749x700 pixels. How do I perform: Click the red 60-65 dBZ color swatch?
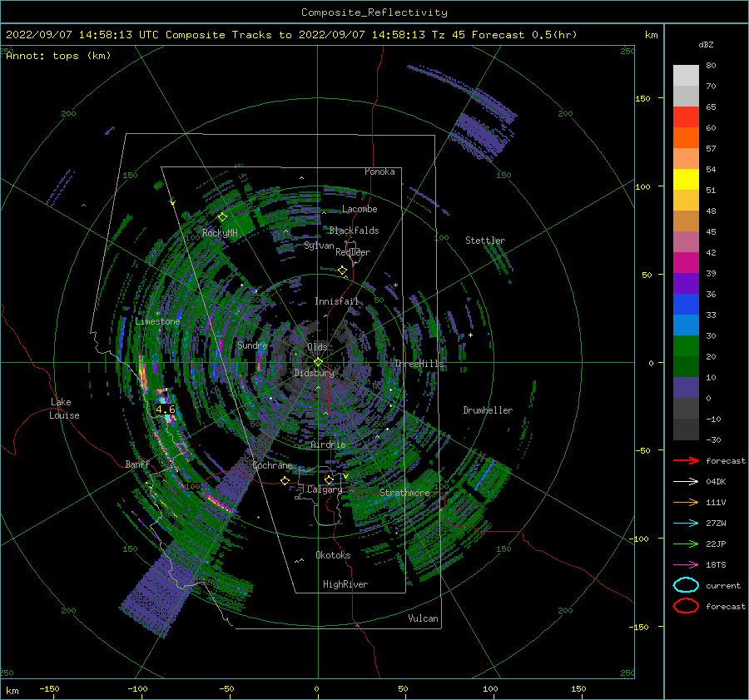tap(686, 117)
